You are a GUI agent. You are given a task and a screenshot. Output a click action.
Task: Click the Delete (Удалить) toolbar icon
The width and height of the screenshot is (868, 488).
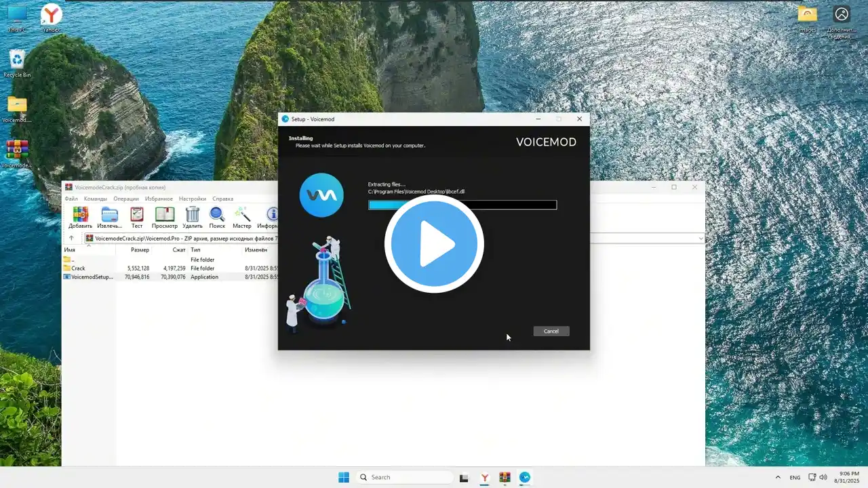coord(193,216)
